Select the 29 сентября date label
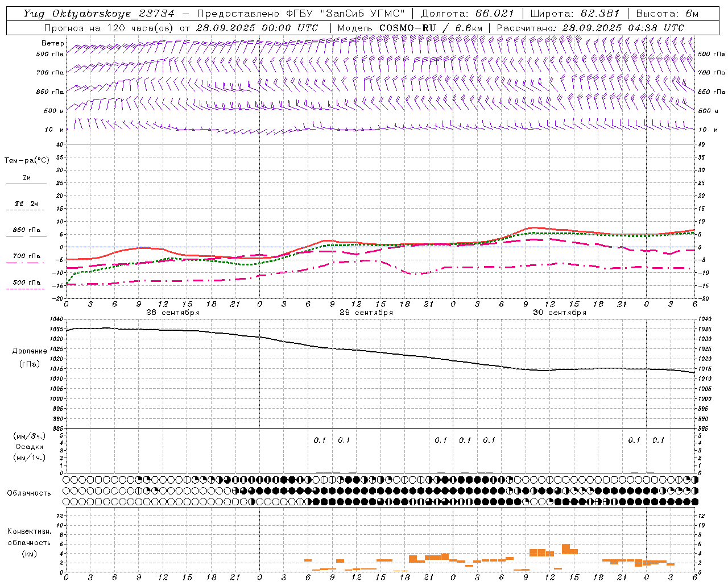This screenshot has height=582, width=728. point(366,313)
